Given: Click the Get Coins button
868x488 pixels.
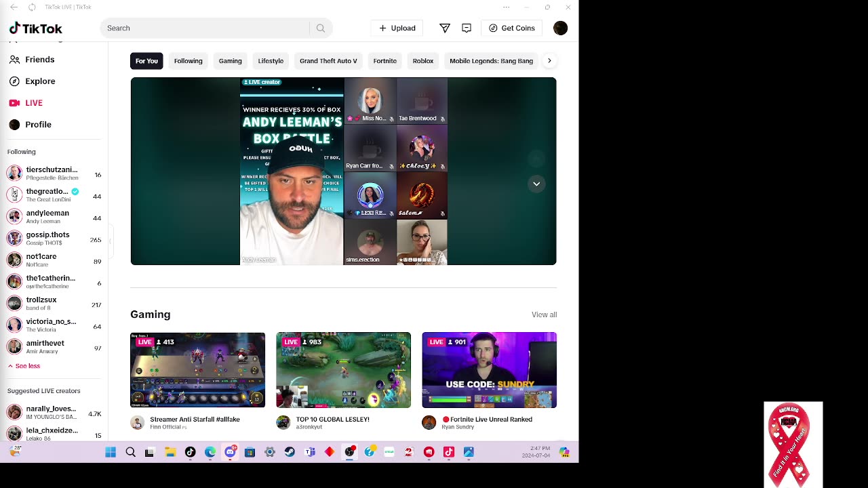Looking at the screenshot, I should pos(512,28).
